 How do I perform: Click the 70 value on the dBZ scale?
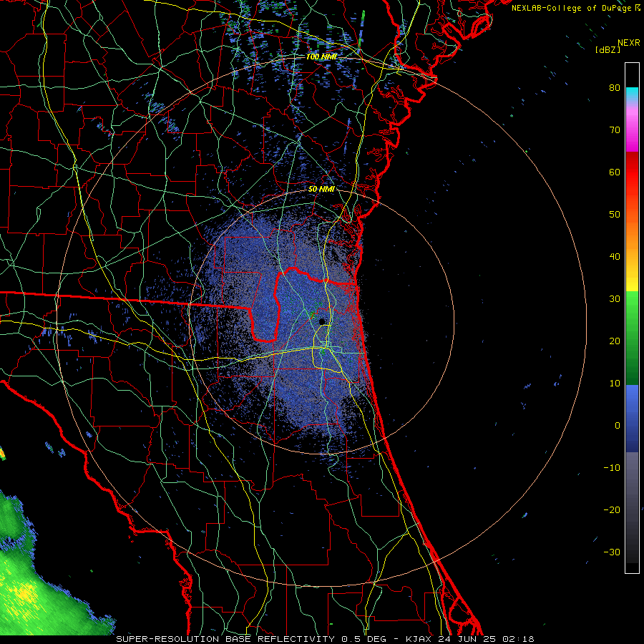point(615,130)
